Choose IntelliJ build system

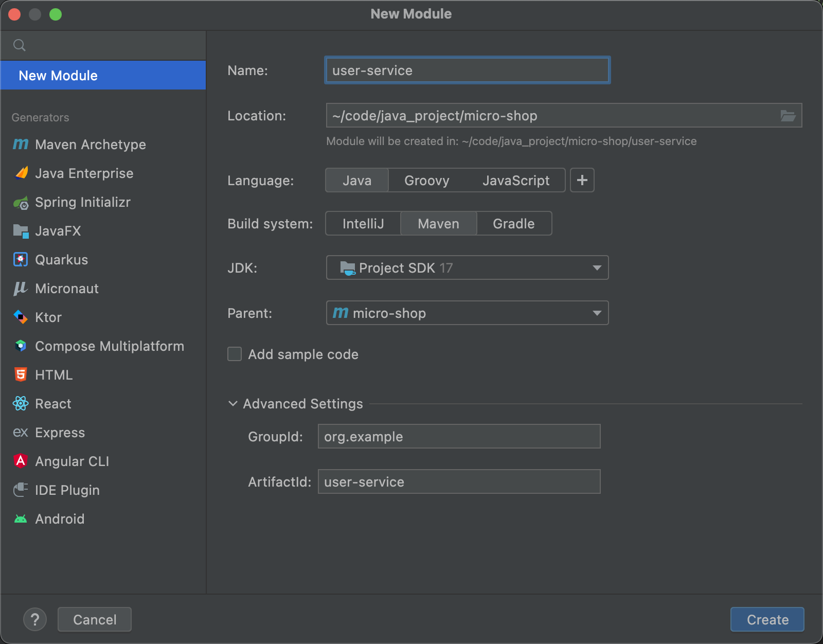coord(363,224)
